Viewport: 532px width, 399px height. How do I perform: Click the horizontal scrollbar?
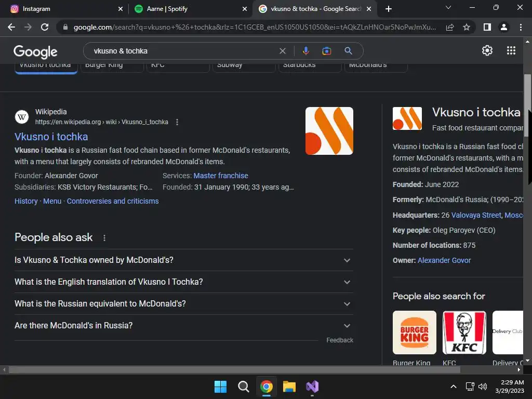[234, 370]
